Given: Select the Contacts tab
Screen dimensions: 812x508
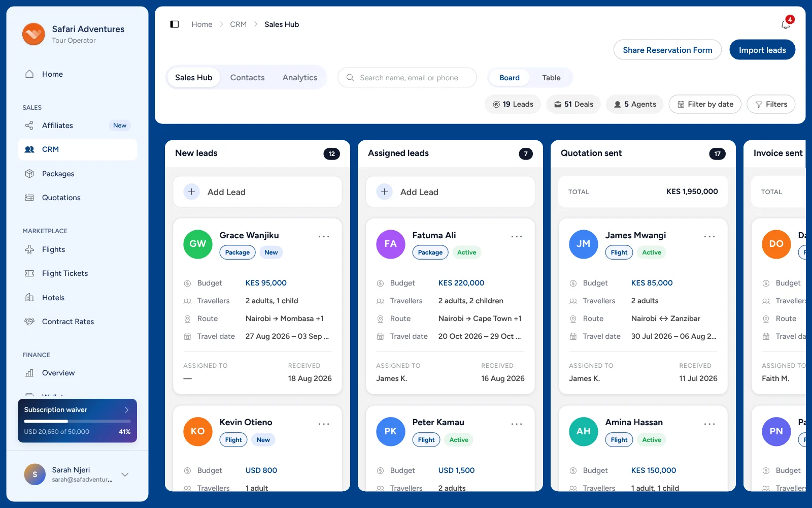Looking at the screenshot, I should coord(247,78).
